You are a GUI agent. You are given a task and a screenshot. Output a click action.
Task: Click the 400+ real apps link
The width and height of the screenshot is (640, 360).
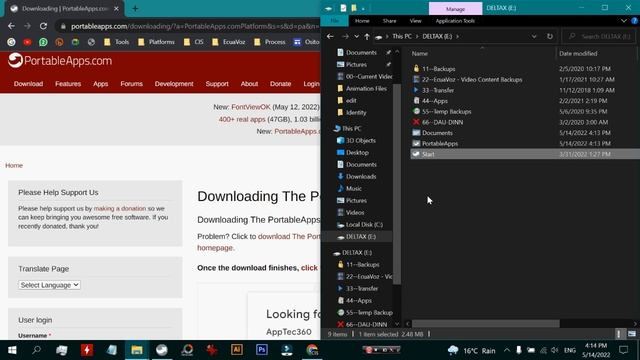[x=242, y=119]
